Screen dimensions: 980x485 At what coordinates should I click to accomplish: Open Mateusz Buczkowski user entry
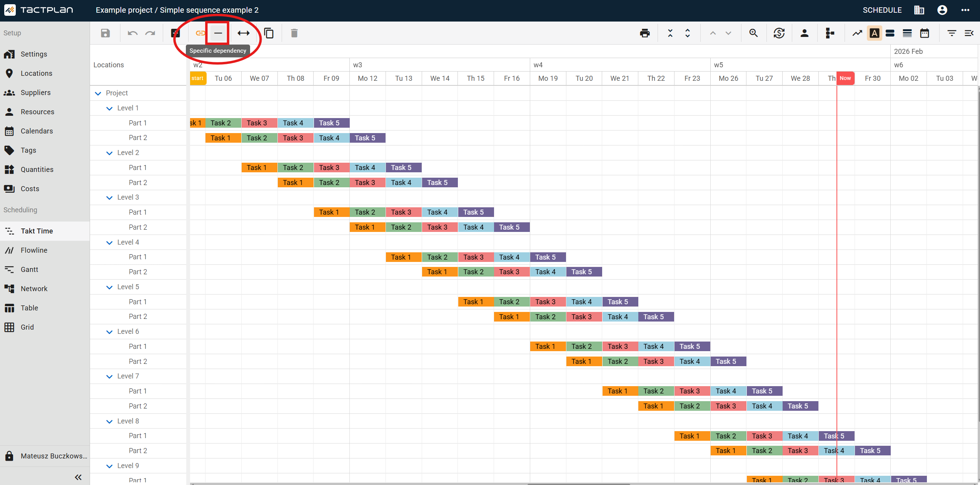point(45,456)
